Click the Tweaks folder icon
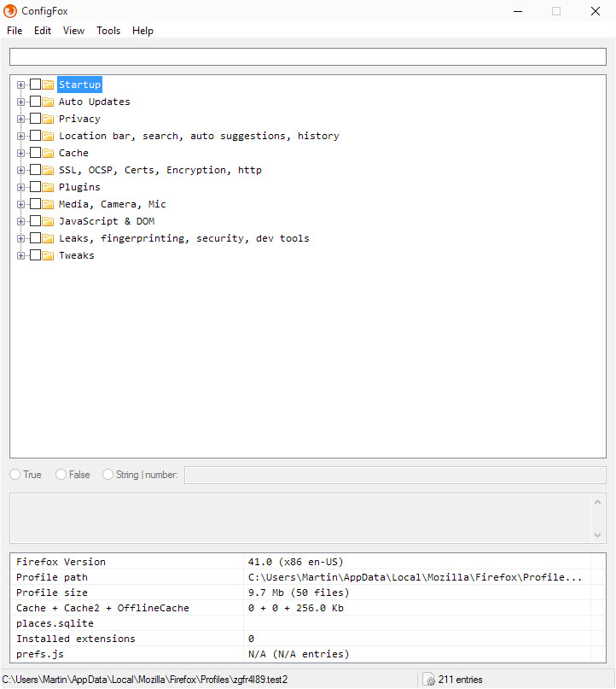Screen dimensions: 616x689 click(48, 256)
